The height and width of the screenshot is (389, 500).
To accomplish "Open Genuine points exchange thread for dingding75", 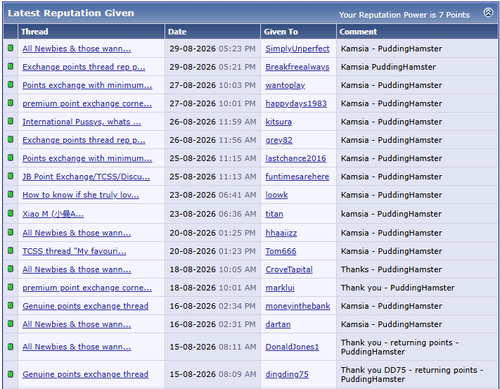I will 85,374.
